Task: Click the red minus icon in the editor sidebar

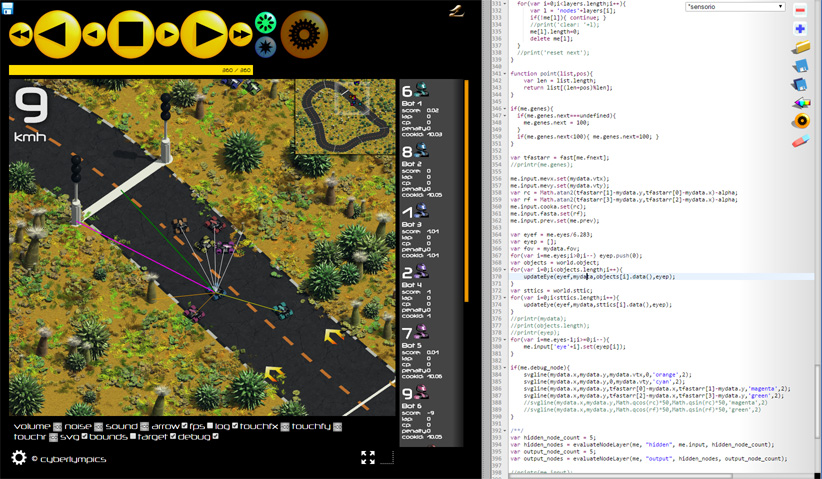Action: 800,10
